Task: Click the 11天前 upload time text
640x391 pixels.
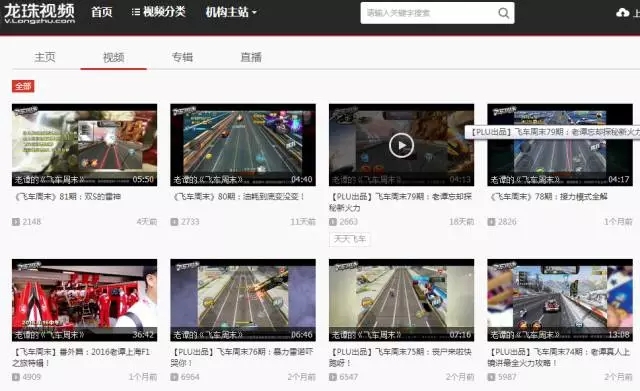Action: (303, 222)
